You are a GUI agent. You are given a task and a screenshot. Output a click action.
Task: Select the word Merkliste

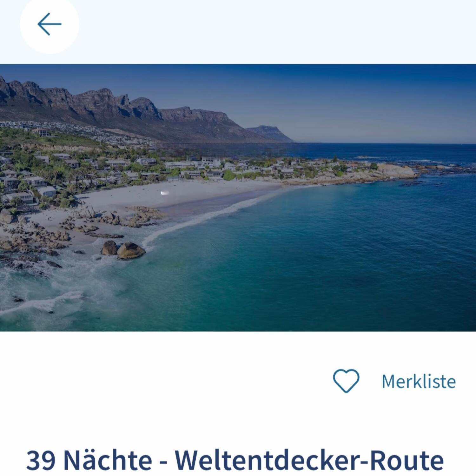419,381
